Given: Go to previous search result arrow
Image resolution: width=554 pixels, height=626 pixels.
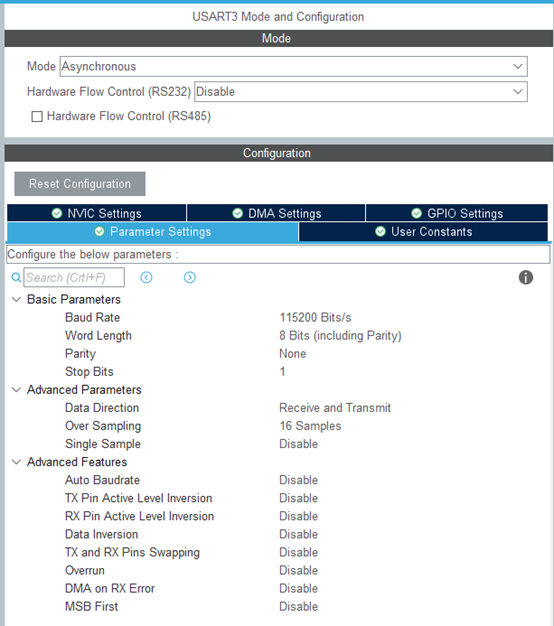Looking at the screenshot, I should 146,277.
